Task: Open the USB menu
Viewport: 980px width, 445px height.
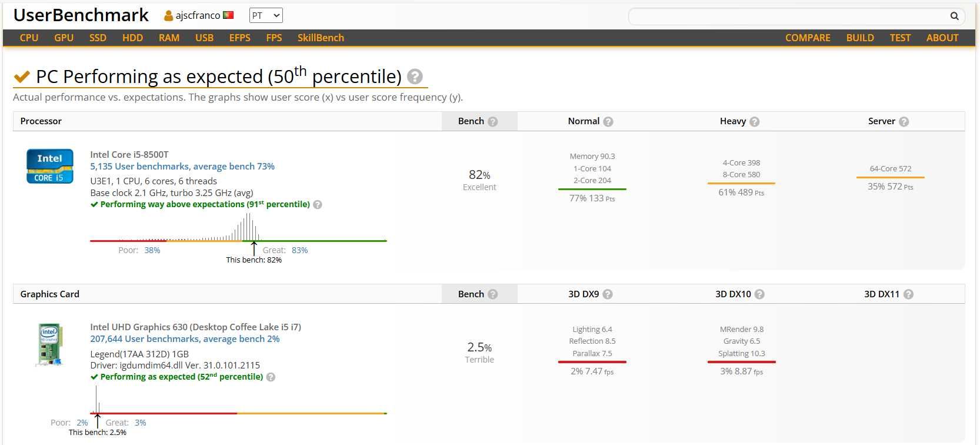Action: click(x=204, y=38)
